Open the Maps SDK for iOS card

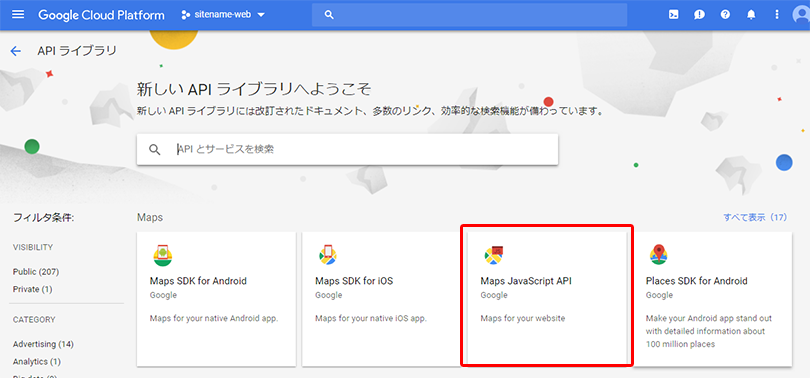pyautogui.click(x=381, y=299)
